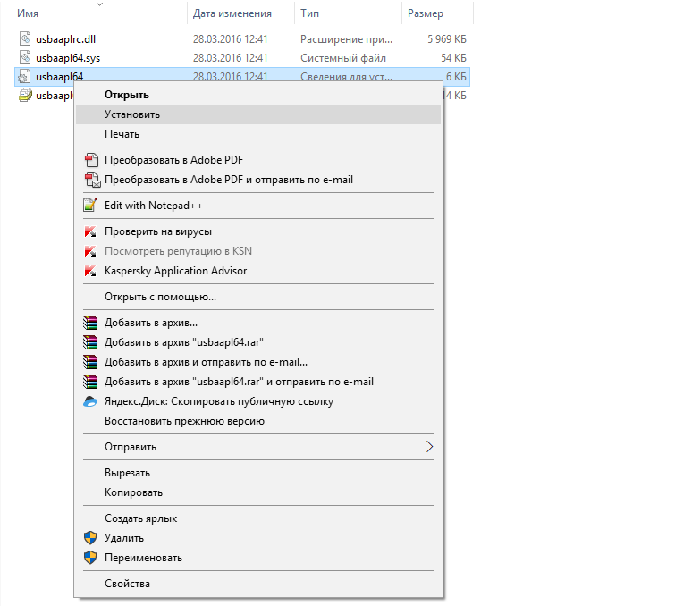The height and width of the screenshot is (606, 700).
Task: Click the WinRAR icon next to Добавить в архив...
Action: coord(89,323)
